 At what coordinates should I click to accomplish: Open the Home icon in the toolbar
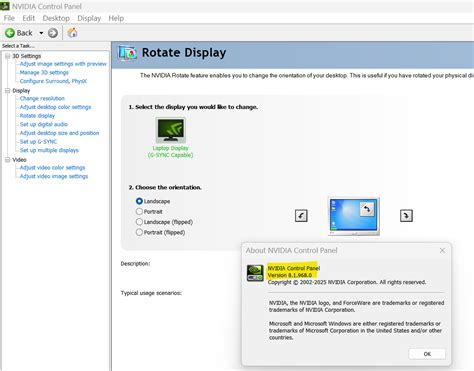coord(72,33)
